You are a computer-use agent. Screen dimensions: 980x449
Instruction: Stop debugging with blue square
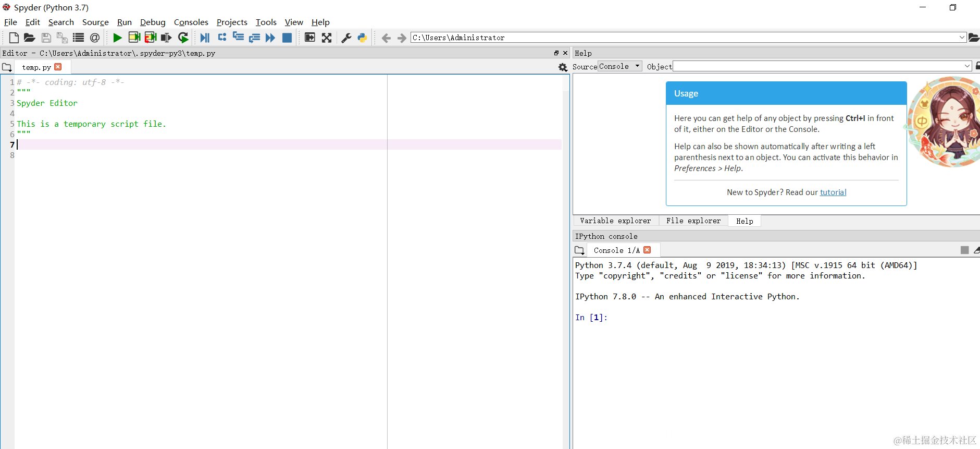pos(287,38)
